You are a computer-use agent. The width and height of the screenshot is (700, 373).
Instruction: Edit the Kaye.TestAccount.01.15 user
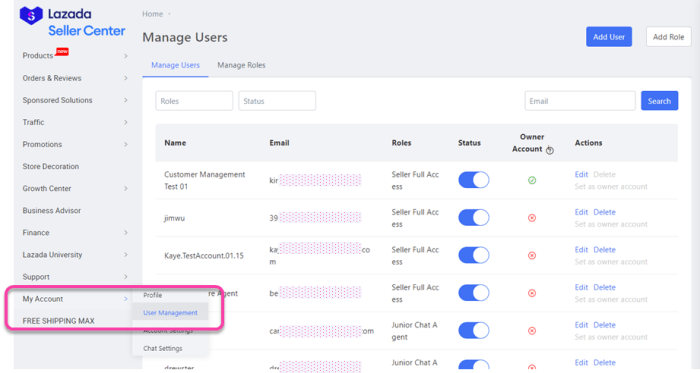pos(581,249)
